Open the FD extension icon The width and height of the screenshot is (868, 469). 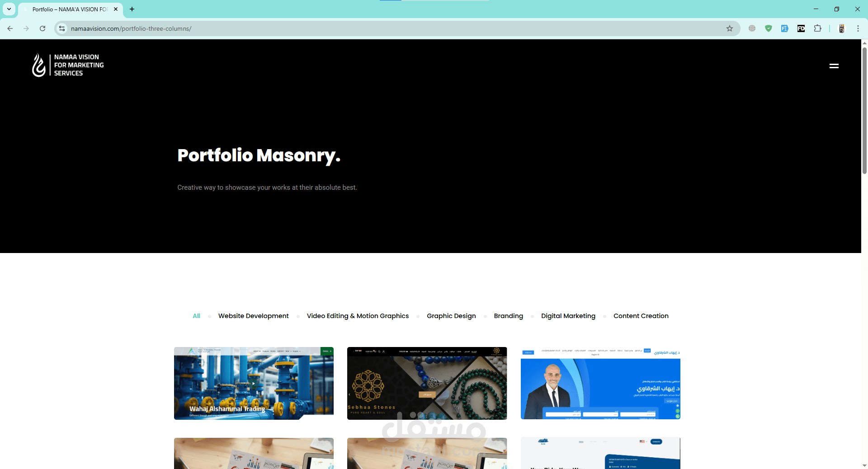tap(801, 28)
